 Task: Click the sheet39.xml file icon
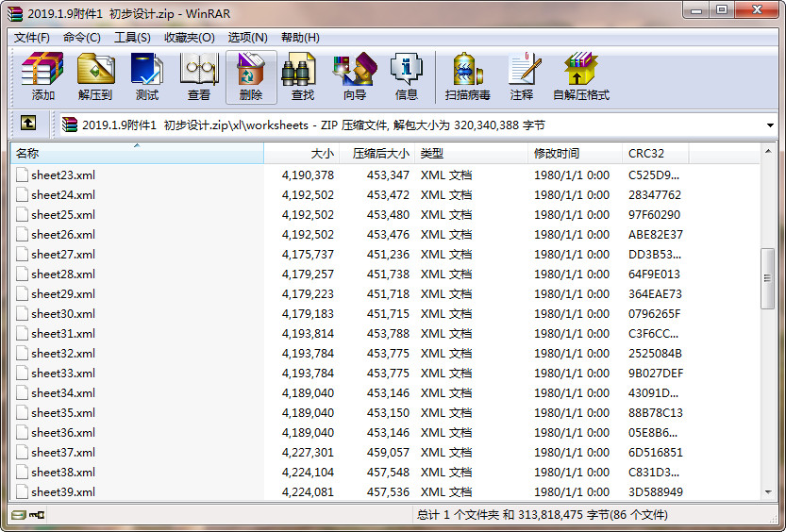(22, 492)
